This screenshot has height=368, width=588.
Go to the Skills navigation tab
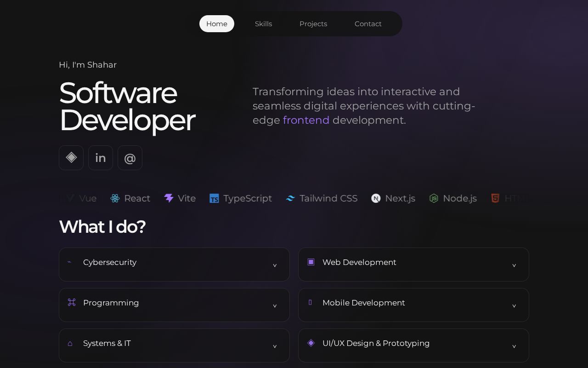(x=264, y=24)
